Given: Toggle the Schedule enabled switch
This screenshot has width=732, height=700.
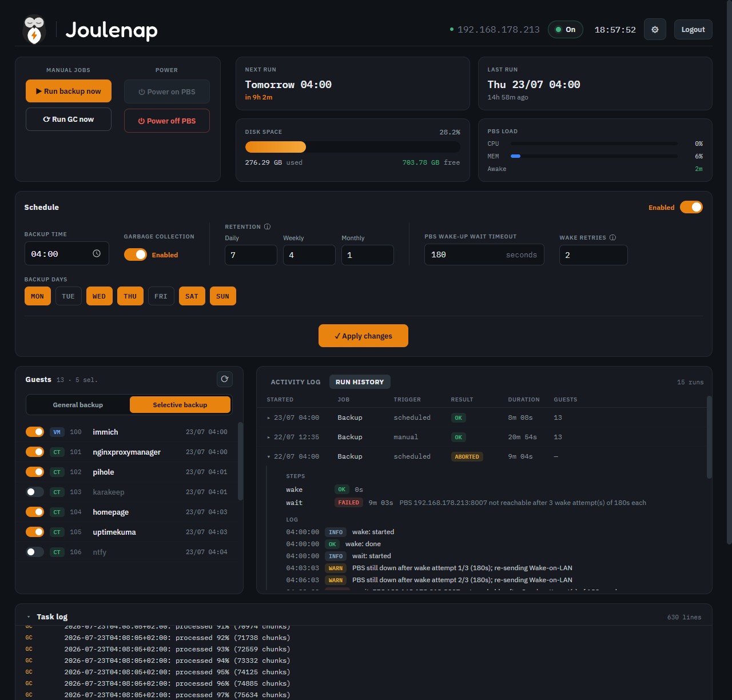Looking at the screenshot, I should pos(691,207).
